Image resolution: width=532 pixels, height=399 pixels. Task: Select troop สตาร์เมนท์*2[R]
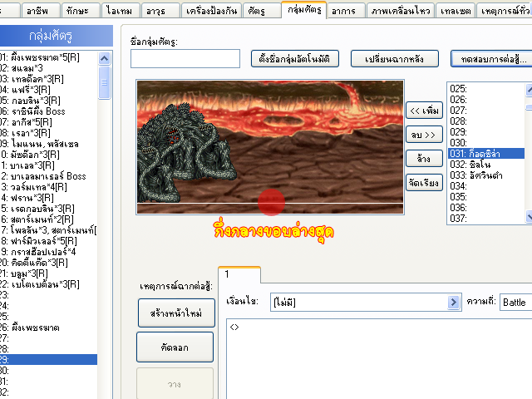[x=48, y=219]
